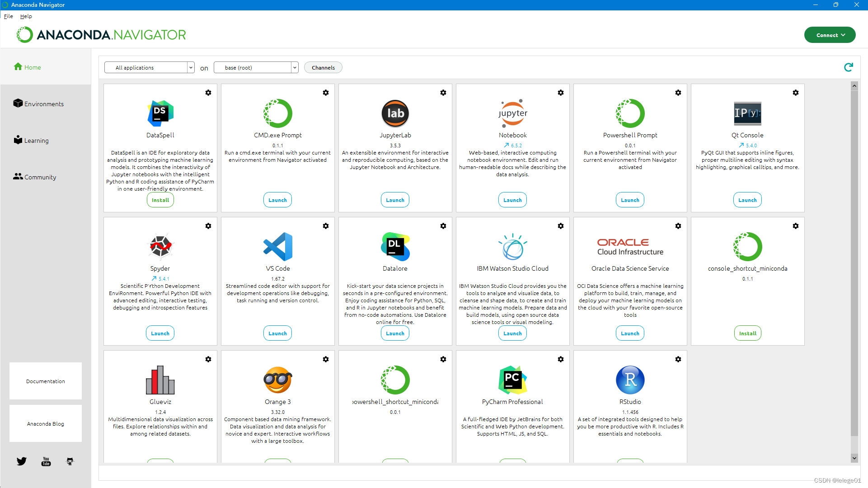This screenshot has height=488, width=868.
Task: Open the File menu
Action: (9, 16)
